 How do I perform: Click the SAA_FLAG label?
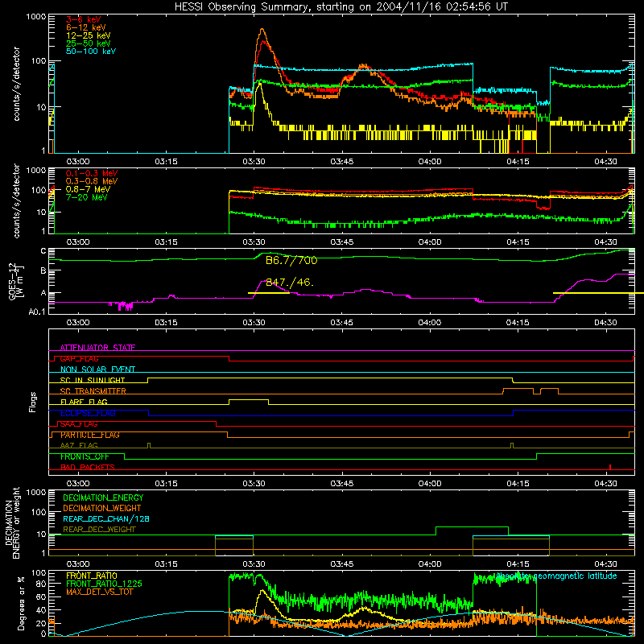point(79,424)
